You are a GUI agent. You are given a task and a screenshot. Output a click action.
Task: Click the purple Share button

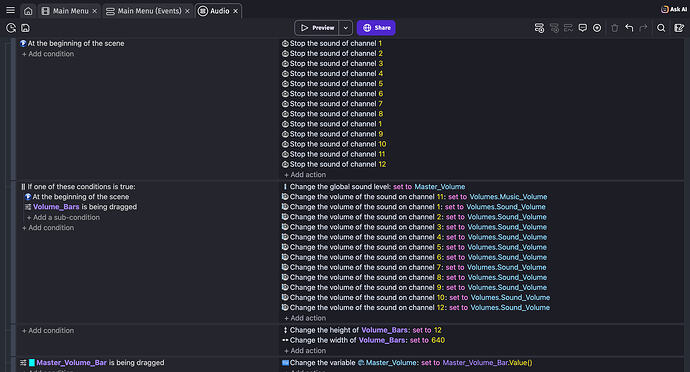[376, 28]
